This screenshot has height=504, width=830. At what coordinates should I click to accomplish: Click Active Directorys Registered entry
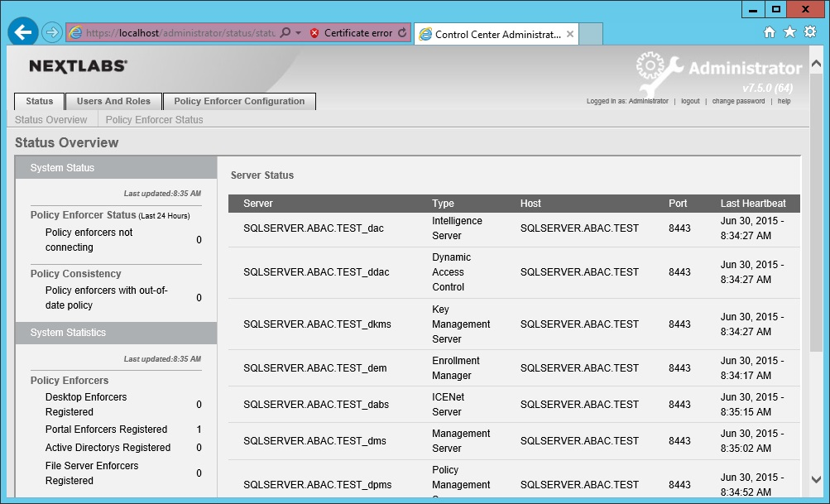(108, 448)
